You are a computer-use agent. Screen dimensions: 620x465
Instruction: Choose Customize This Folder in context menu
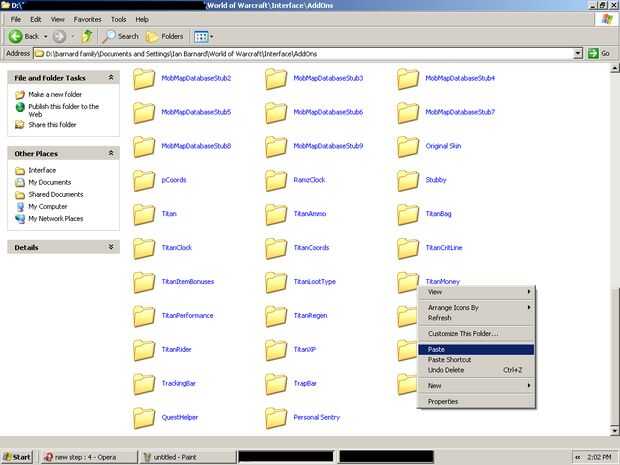pos(476,334)
